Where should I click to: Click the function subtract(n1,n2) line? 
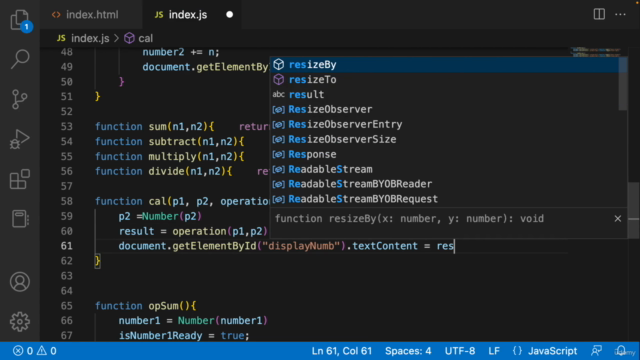click(x=169, y=142)
